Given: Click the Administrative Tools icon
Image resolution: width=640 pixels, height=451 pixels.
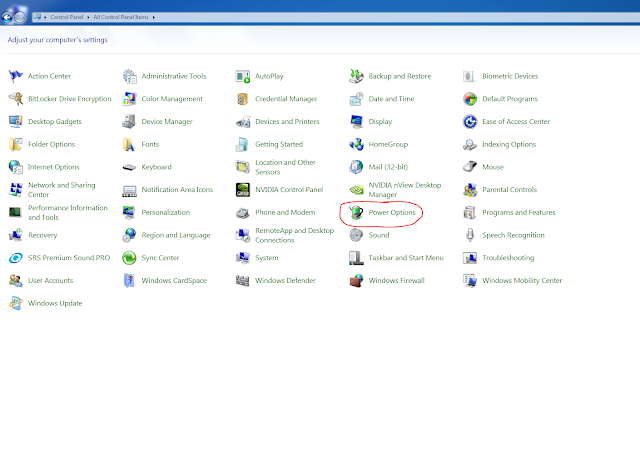Looking at the screenshot, I should point(129,76).
